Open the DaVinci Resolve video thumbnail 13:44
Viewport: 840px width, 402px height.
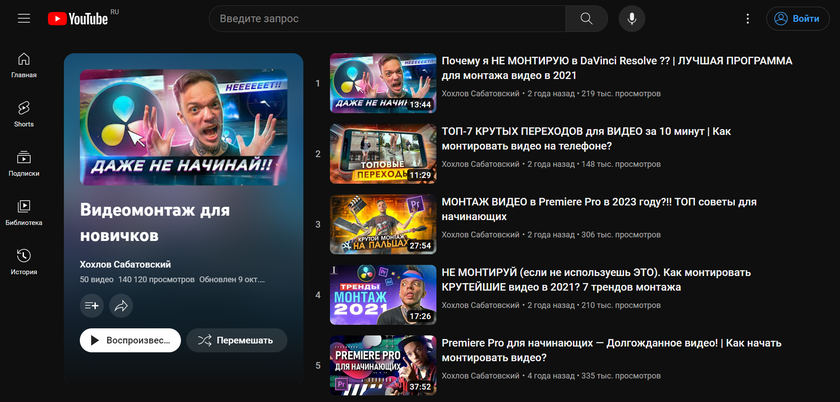[x=383, y=83]
